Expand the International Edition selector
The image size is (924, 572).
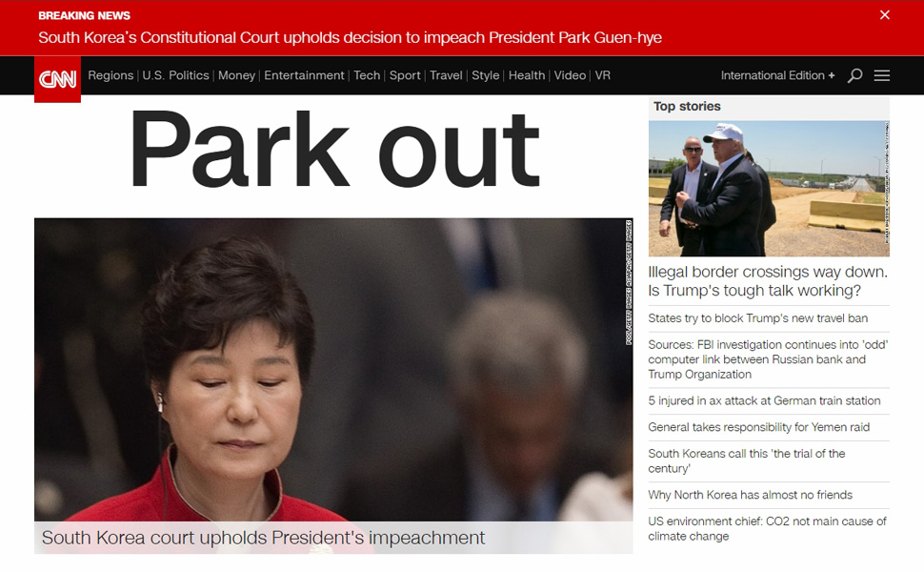pos(777,75)
